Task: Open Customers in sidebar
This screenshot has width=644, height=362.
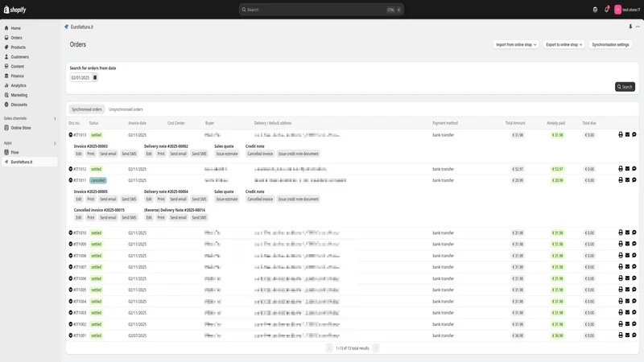Action: tap(19, 57)
